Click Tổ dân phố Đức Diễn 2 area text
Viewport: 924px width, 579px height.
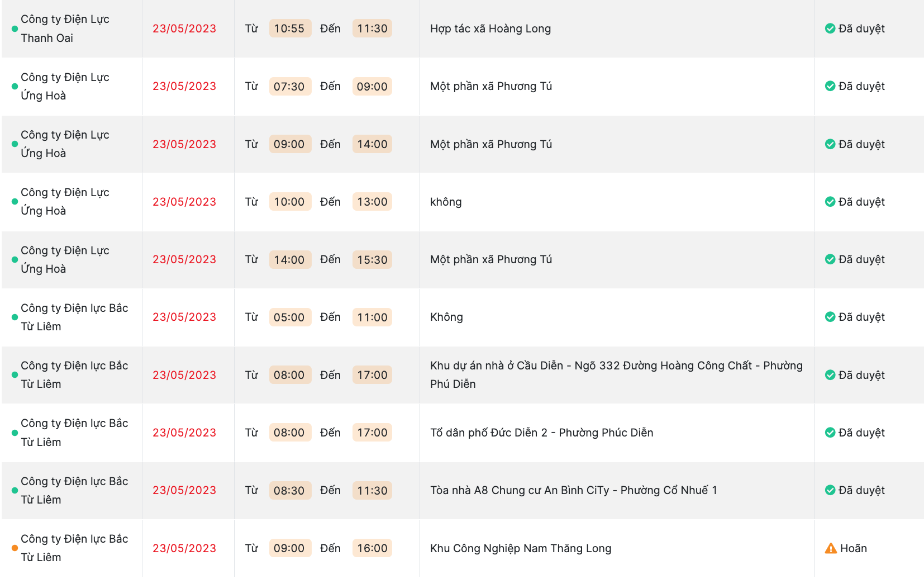(x=541, y=433)
